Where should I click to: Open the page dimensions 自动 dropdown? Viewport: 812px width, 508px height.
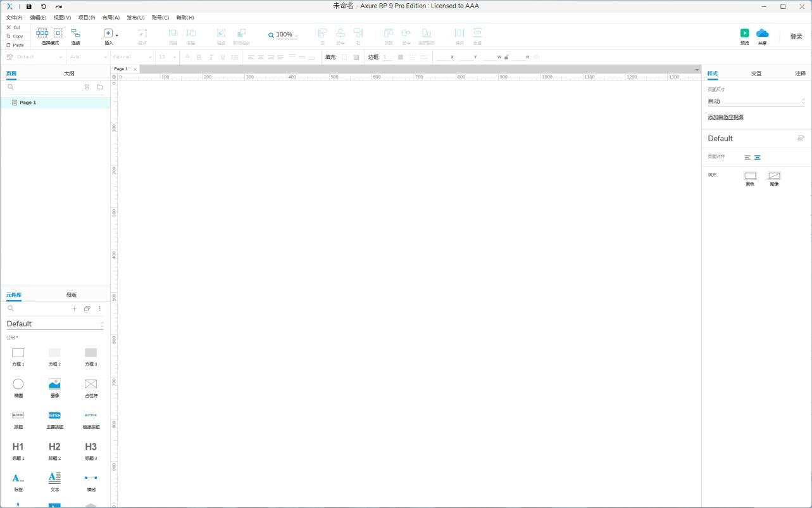[x=756, y=101]
